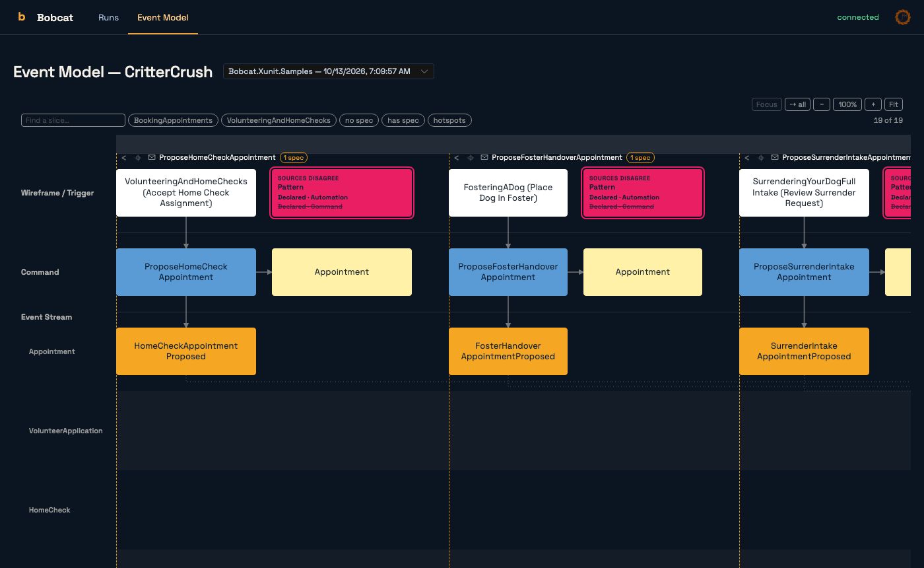This screenshot has height=568, width=924.
Task: Click the Fit button
Action: click(x=894, y=104)
